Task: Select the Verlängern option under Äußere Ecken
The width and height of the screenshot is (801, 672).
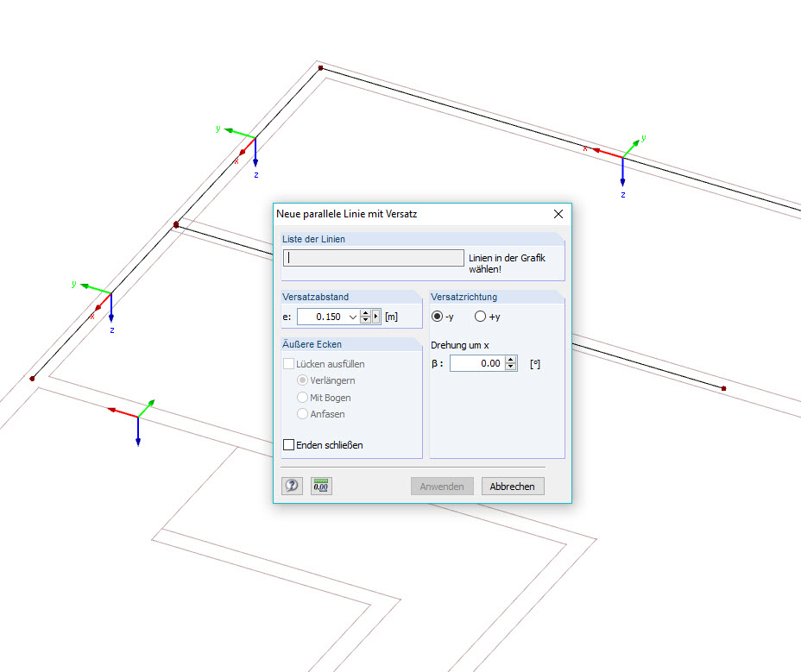Action: pyautogui.click(x=300, y=380)
